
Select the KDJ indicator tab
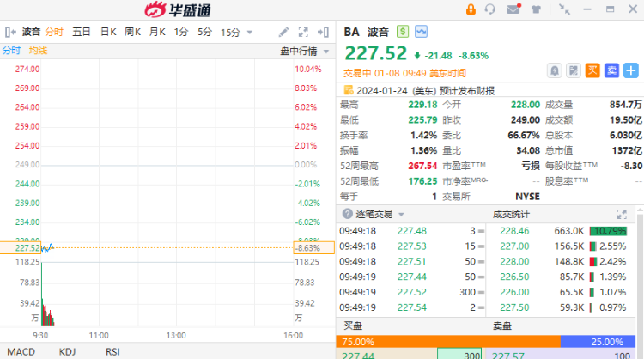pos(67,352)
